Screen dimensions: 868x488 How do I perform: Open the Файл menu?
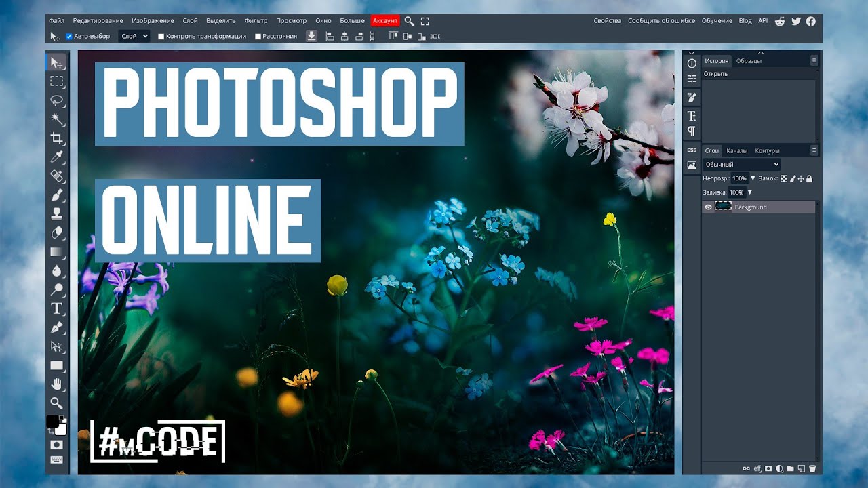[x=57, y=21]
